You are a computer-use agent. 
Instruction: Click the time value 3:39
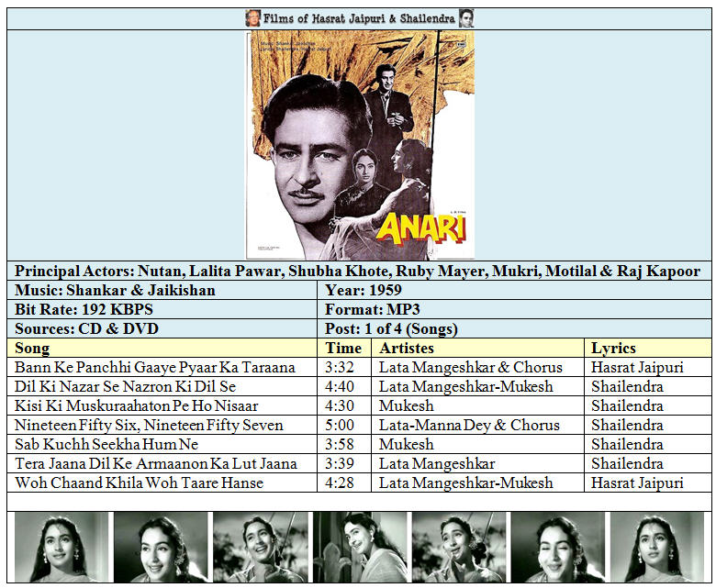point(340,463)
